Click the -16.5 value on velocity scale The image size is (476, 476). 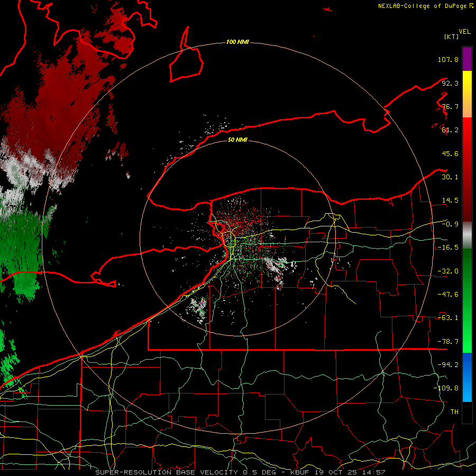pos(448,248)
